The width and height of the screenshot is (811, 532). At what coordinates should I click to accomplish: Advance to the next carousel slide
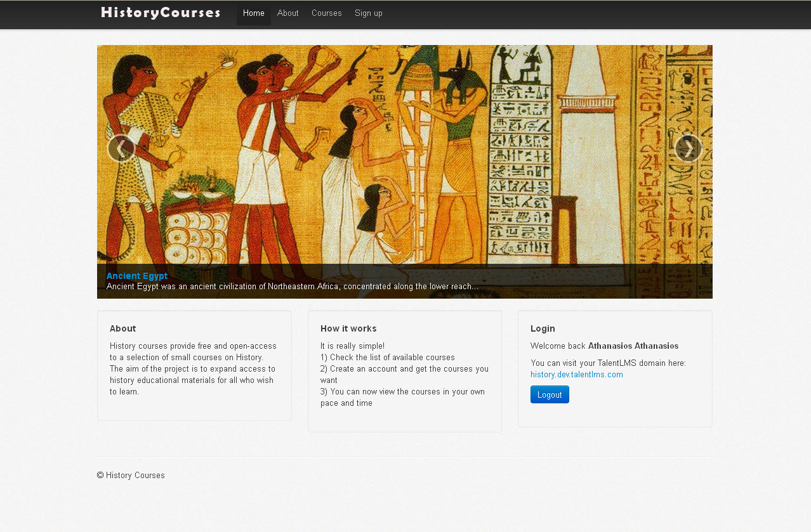688,148
